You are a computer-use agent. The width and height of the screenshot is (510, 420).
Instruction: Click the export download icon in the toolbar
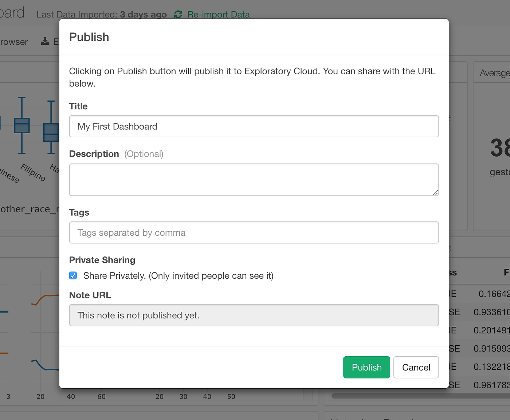pyautogui.click(x=44, y=41)
